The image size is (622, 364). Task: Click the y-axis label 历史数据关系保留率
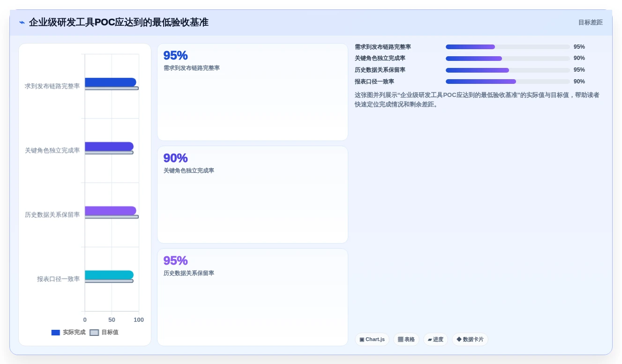point(52,215)
